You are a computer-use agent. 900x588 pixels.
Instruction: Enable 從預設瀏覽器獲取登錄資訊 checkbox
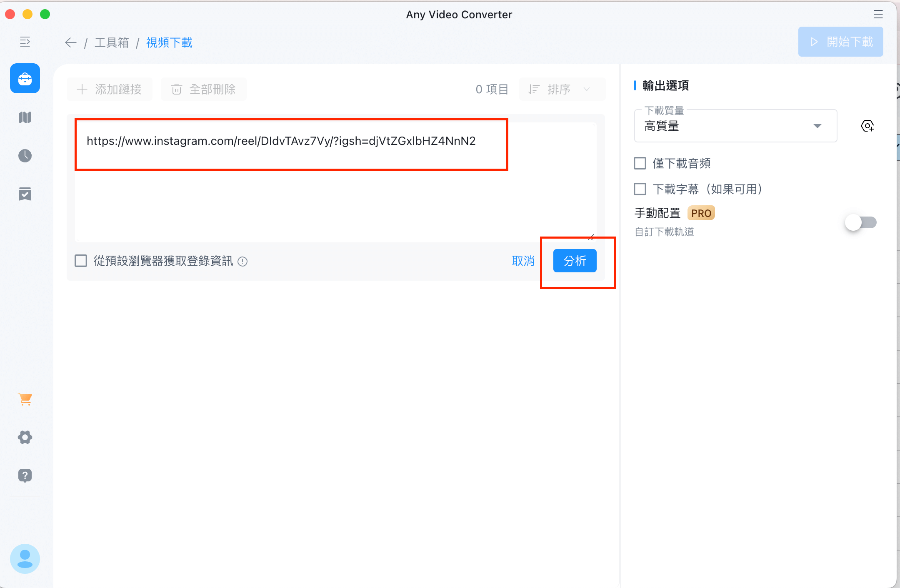pos(81,261)
